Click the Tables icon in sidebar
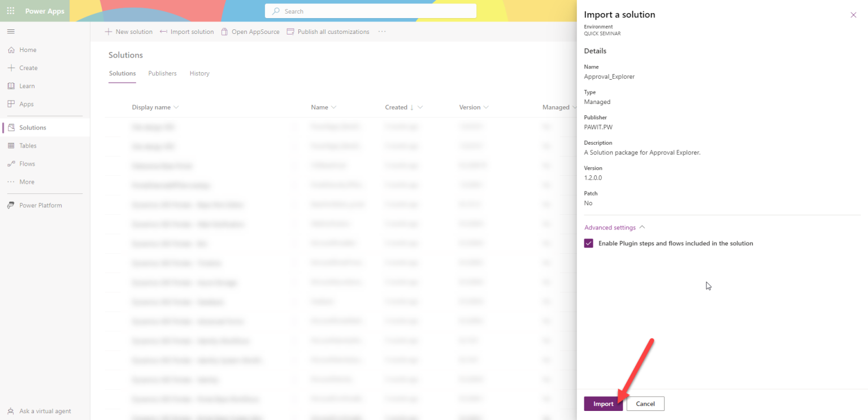Screen dimensions: 868x420 coord(11,146)
